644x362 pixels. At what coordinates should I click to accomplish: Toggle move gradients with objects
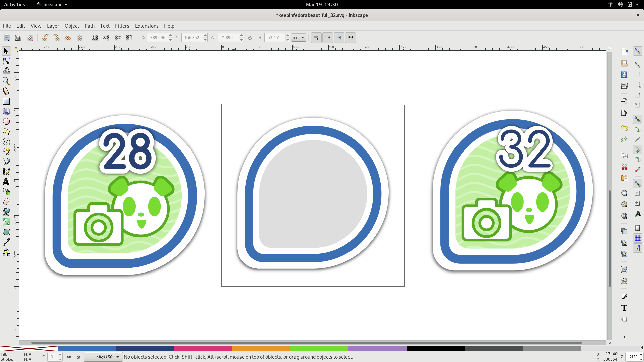339,38
